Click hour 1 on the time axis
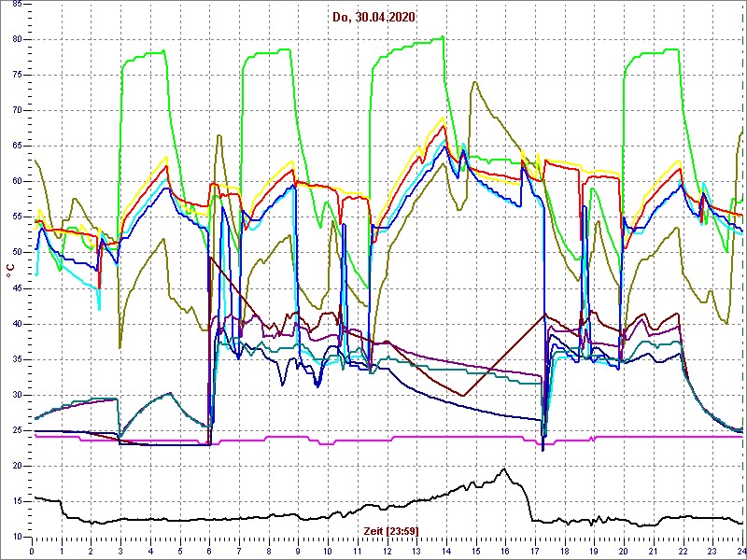The height and width of the screenshot is (560, 747). coord(62,553)
